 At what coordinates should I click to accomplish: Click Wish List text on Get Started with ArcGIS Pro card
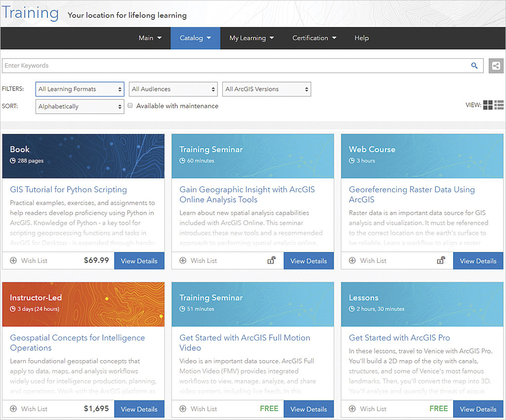tap(373, 409)
